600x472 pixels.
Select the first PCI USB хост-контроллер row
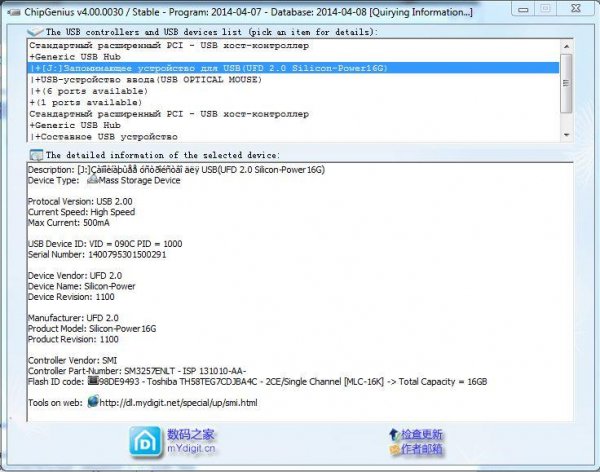[x=294, y=46]
